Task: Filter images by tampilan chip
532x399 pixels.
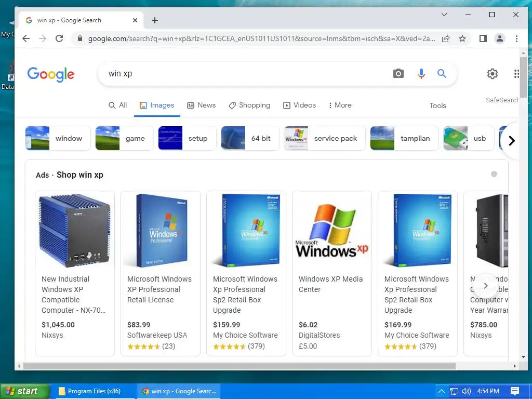Action: click(x=404, y=138)
